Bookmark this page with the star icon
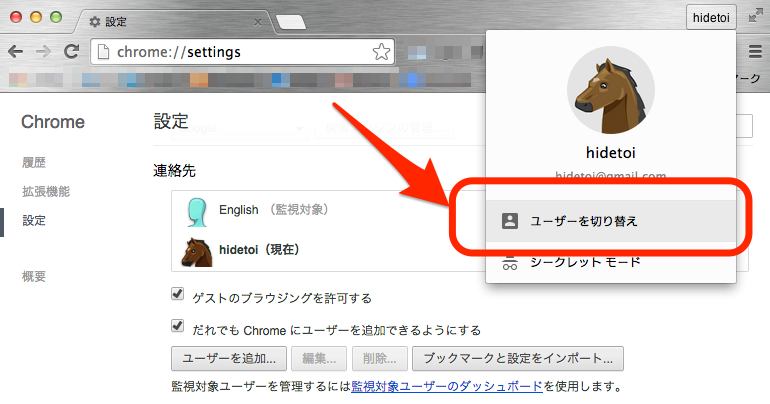770x404 pixels. coord(381,52)
